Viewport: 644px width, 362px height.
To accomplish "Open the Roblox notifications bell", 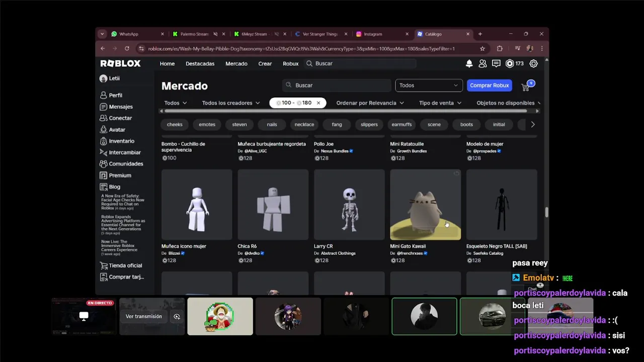I will click(469, 63).
